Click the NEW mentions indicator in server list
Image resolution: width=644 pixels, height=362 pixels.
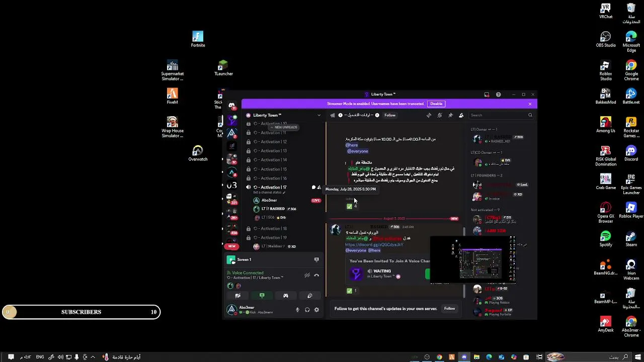coord(231,246)
